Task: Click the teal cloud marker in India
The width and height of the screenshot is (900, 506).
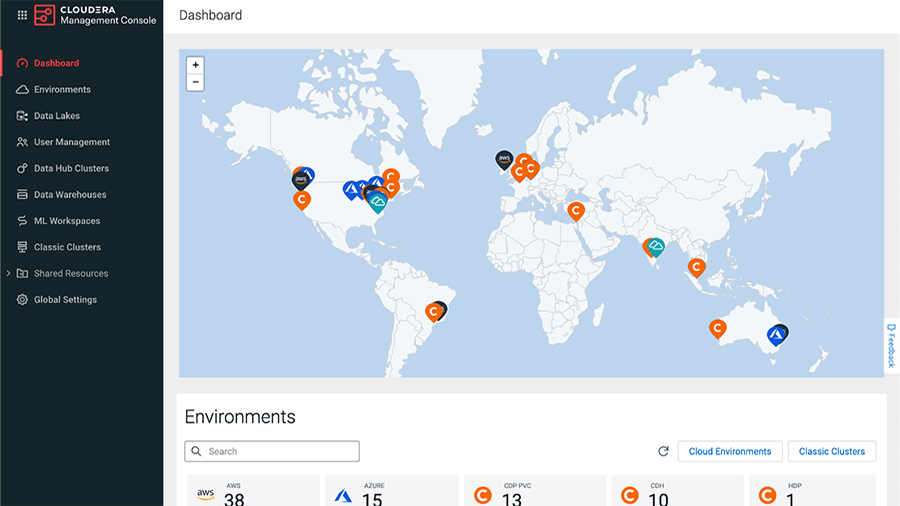Action: tap(655, 247)
